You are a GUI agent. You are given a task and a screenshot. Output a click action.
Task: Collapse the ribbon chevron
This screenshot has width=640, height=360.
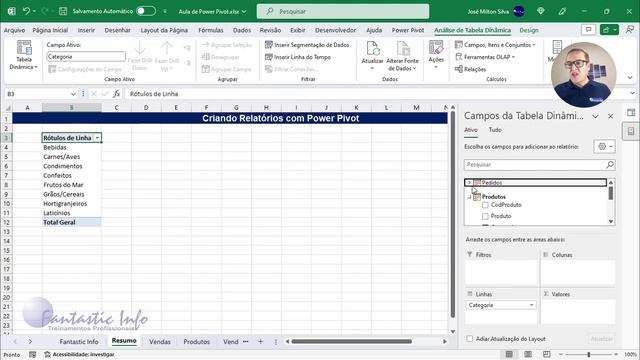[630, 78]
